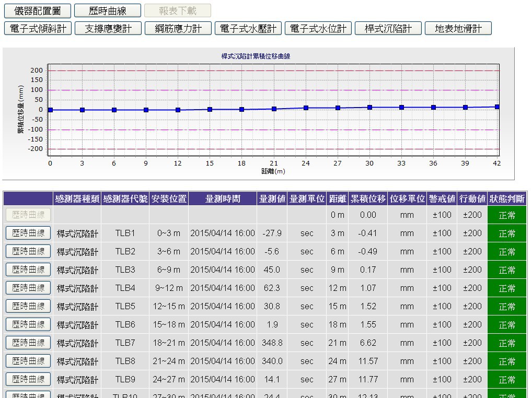Select the 電子式水壓計 tab
This screenshot has height=398, width=532.
248,29
